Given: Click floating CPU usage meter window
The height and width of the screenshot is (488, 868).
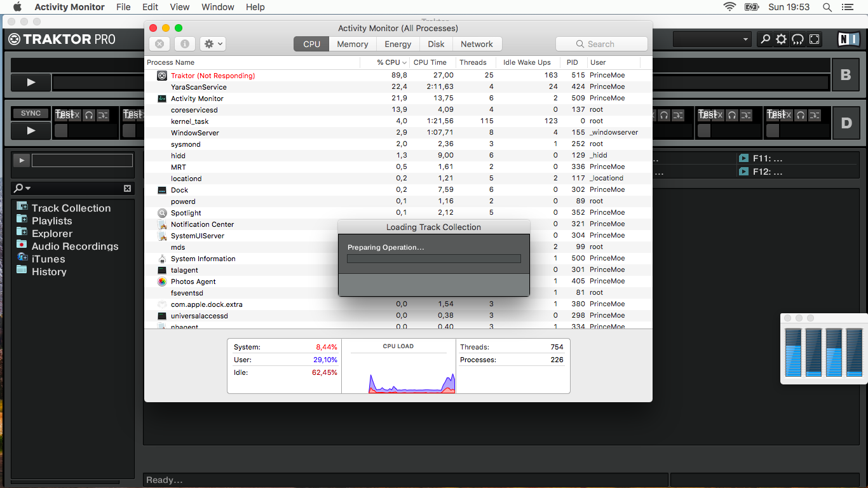Looking at the screenshot, I should coord(824,349).
